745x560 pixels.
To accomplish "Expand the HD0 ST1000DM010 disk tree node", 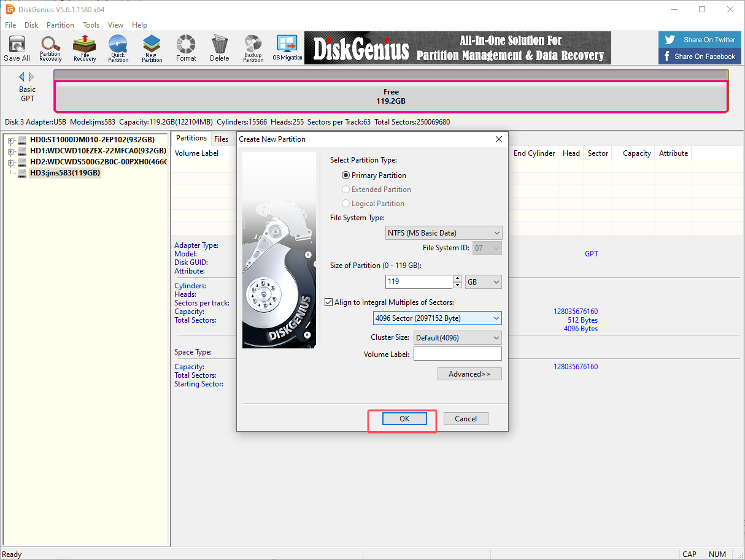I will 10,140.
